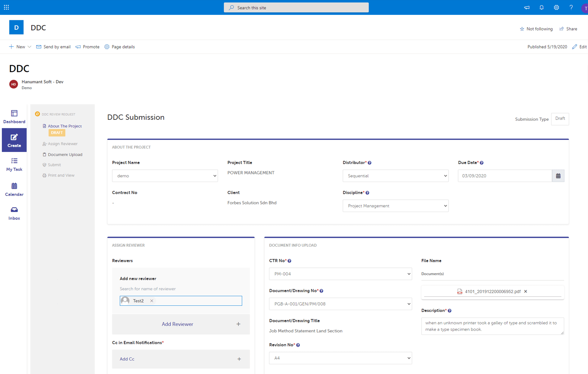The height and width of the screenshot is (374, 588).
Task: Click Share button
Action: pyautogui.click(x=568, y=29)
